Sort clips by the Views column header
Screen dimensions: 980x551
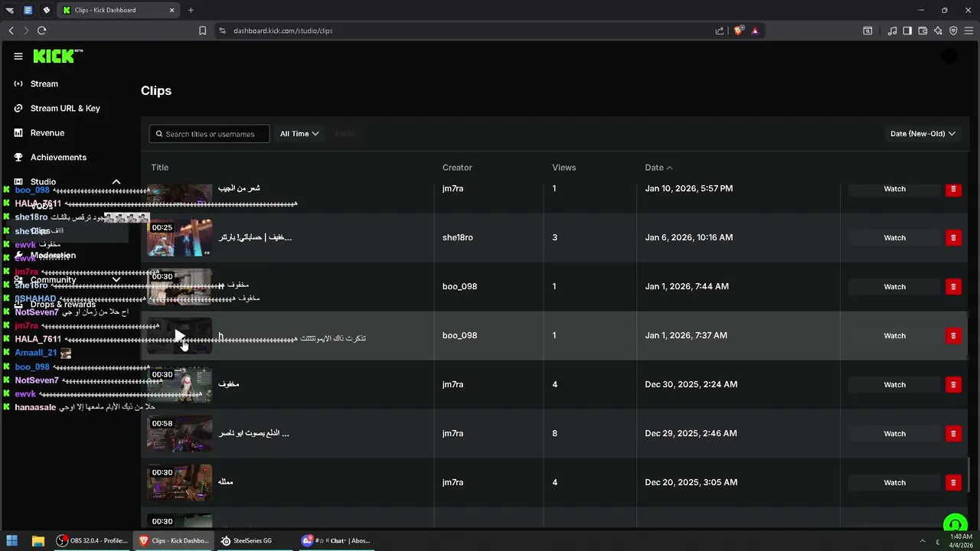pos(563,168)
